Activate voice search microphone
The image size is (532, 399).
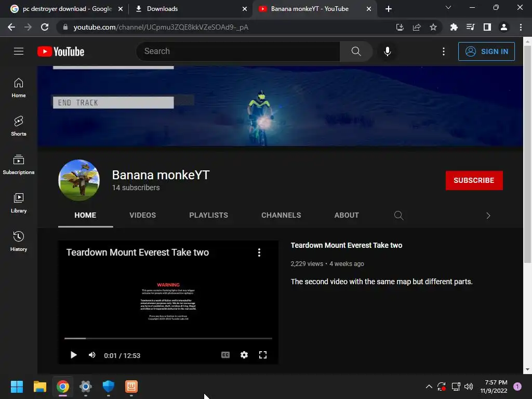(387, 51)
